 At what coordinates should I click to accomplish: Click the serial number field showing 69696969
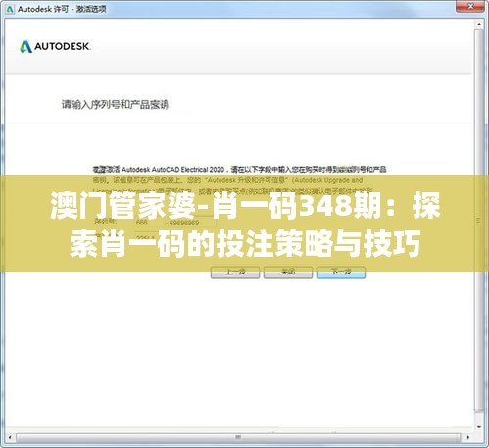[192, 223]
